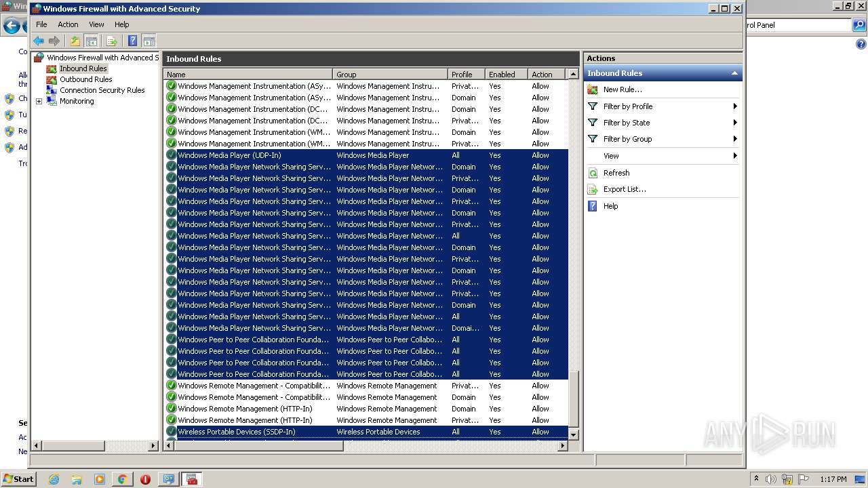Click Export List... in Actions pane
This screenshot has width=868, height=488.
(x=625, y=189)
